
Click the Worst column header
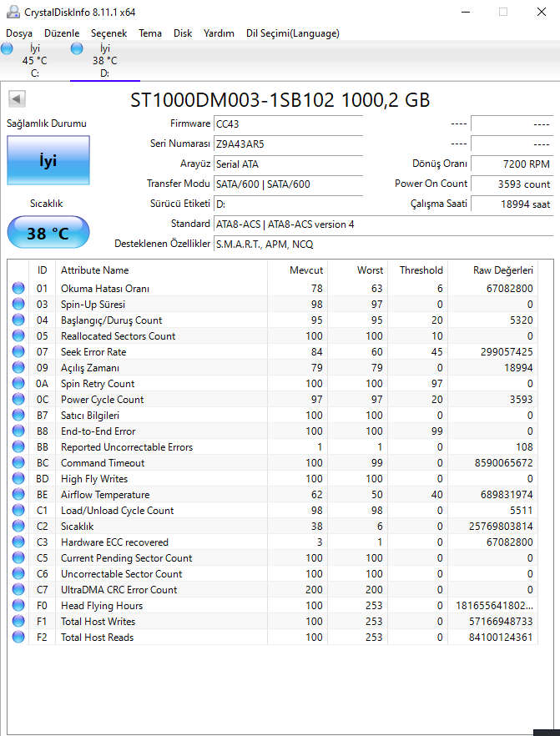pos(357,270)
